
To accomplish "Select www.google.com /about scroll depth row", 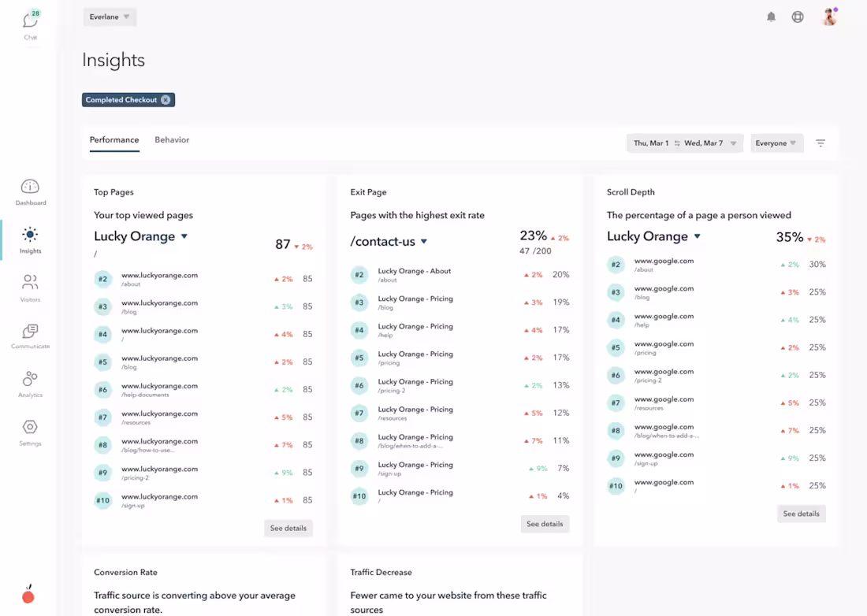I will 716,265.
